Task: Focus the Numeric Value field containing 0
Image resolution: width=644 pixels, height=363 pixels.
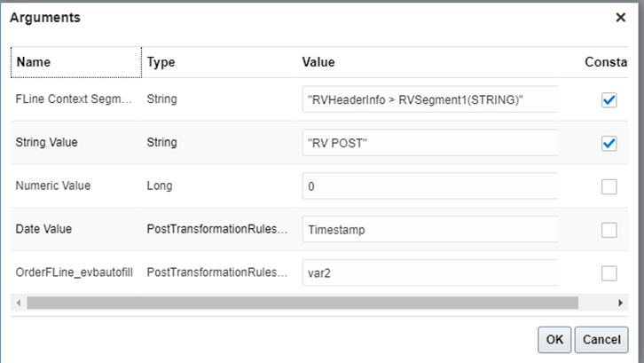Action: [429, 186]
